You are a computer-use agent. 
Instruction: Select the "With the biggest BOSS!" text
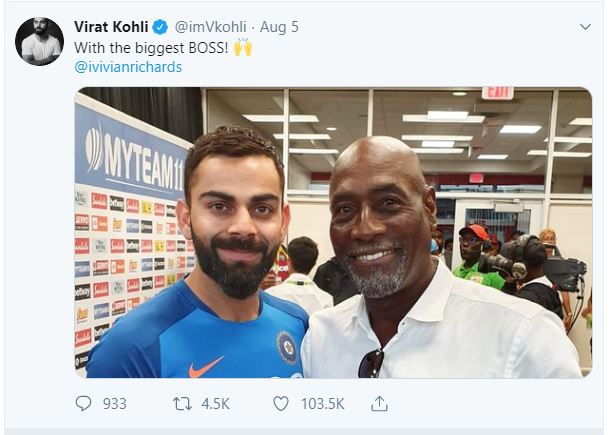(x=151, y=47)
